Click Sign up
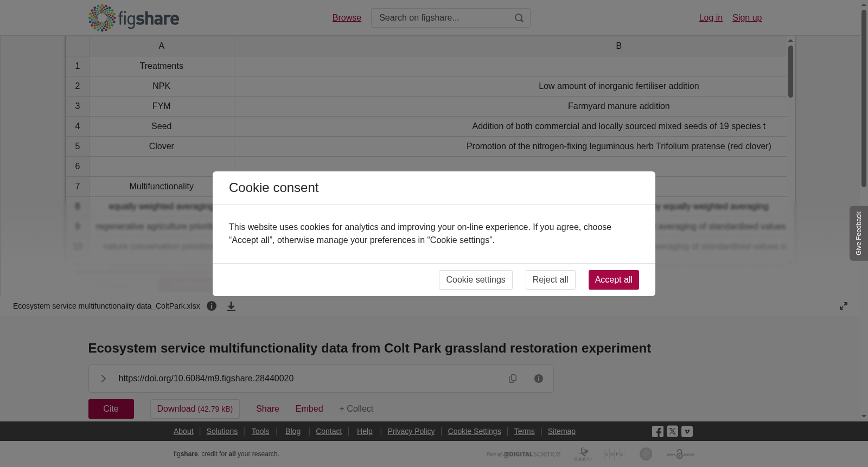Viewport: 868px width, 467px height. coord(747,18)
